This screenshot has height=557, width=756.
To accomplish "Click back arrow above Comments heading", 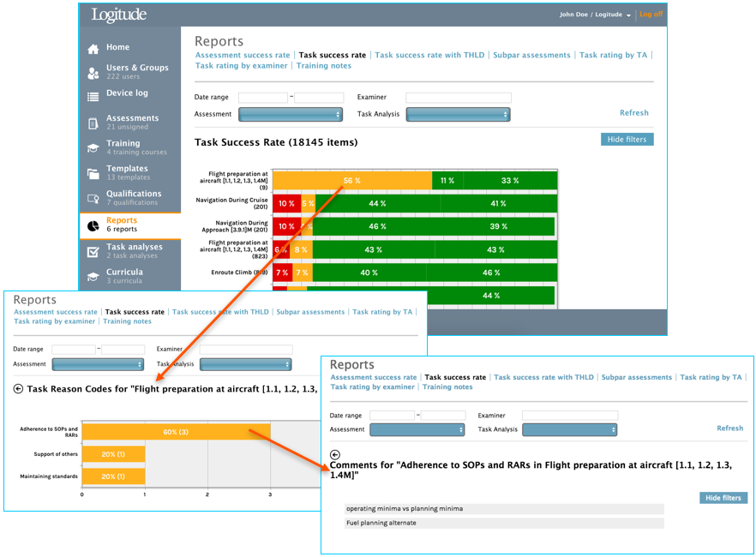I will [335, 454].
